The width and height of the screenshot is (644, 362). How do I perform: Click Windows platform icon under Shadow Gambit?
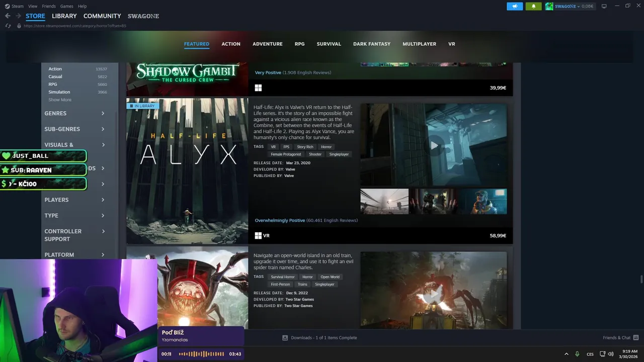(258, 87)
